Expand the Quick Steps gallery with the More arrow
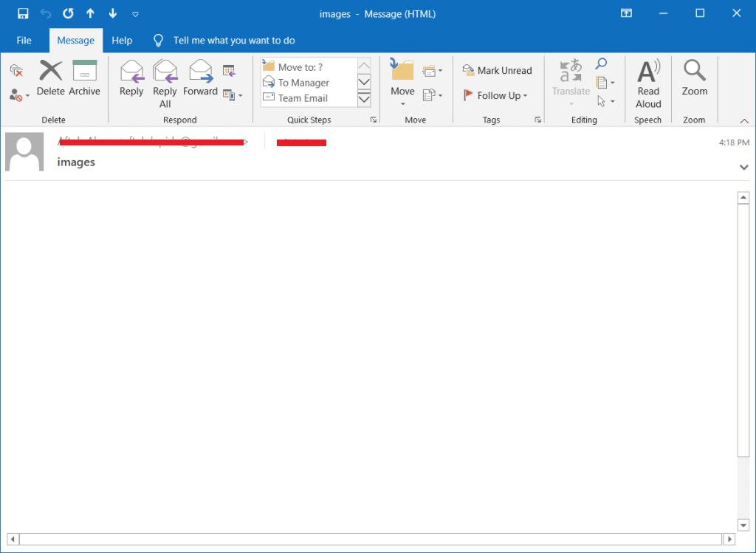The height and width of the screenshot is (553, 756). coord(364,99)
